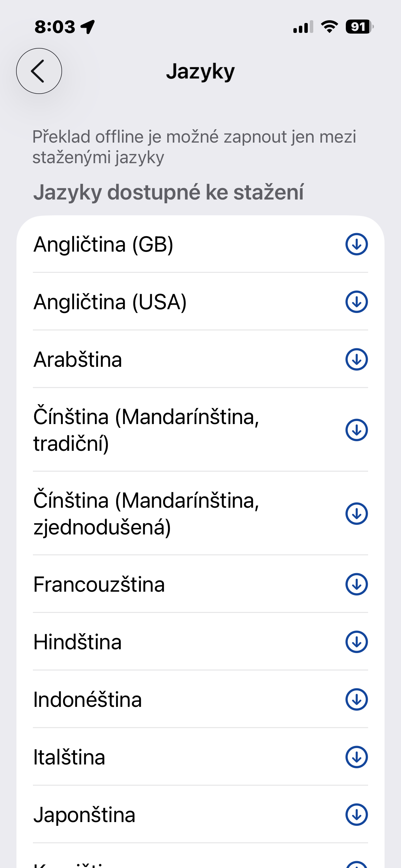Tap the back arrow button
This screenshot has height=868, width=401.
[39, 71]
